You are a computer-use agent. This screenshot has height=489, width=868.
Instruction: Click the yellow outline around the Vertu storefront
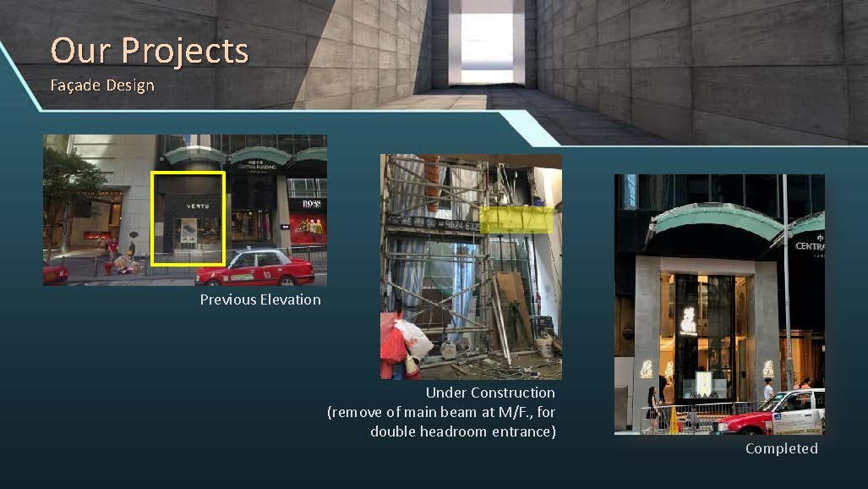[x=153, y=218]
